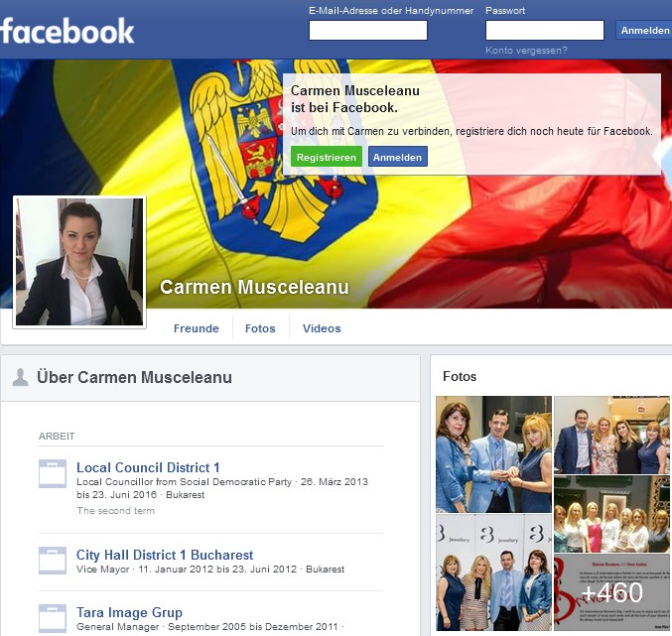Open the Videos tab
This screenshot has width=672, height=636.
[x=322, y=328]
